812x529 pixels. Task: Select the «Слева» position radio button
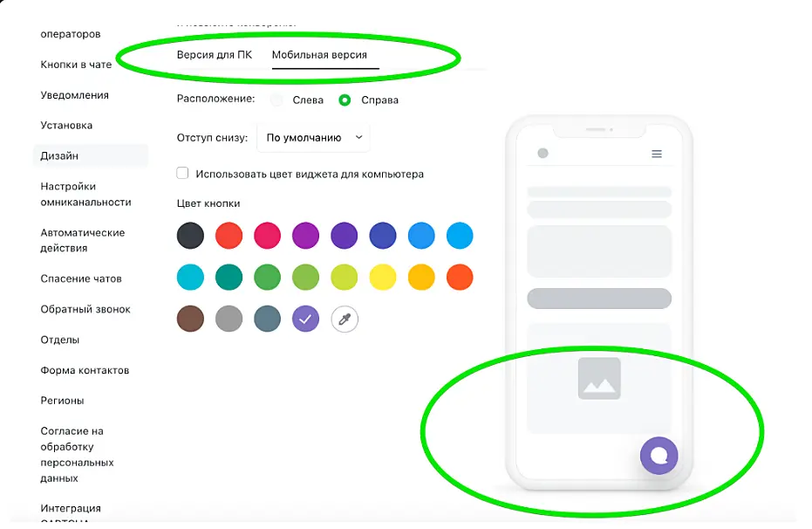coord(276,100)
